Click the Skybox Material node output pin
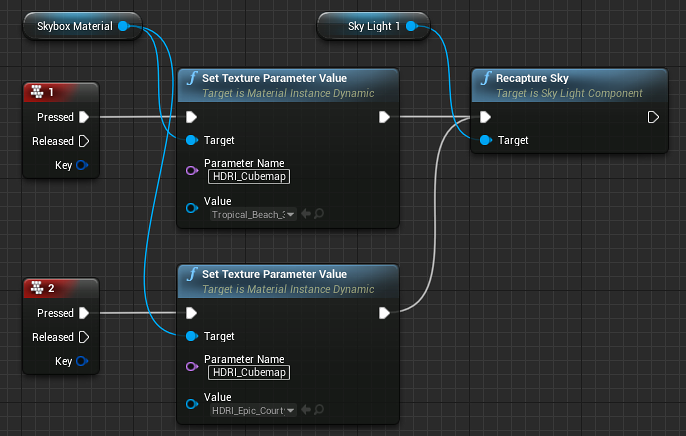Image resolution: width=686 pixels, height=436 pixels. [124, 26]
